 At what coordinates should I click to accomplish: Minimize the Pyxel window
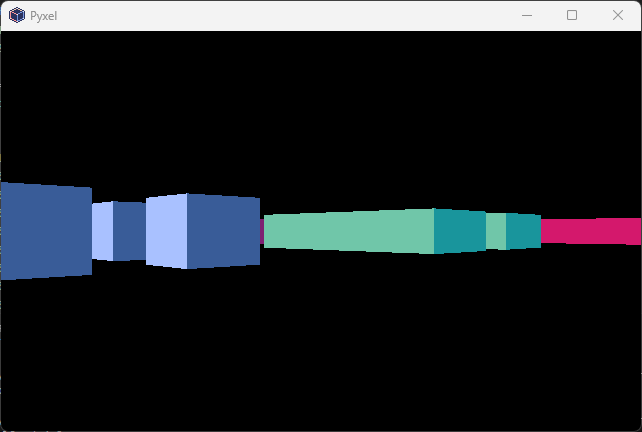(527, 16)
